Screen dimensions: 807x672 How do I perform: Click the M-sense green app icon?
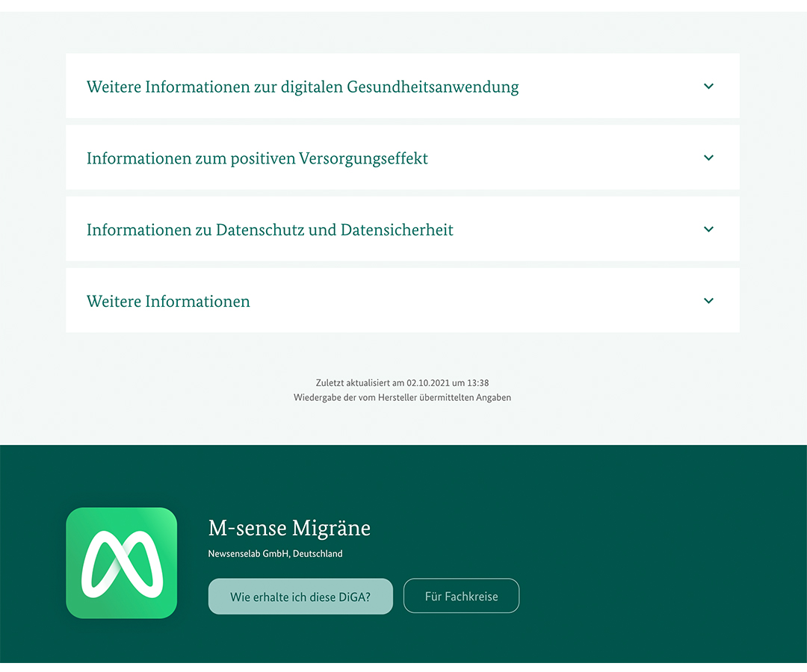[x=122, y=563]
